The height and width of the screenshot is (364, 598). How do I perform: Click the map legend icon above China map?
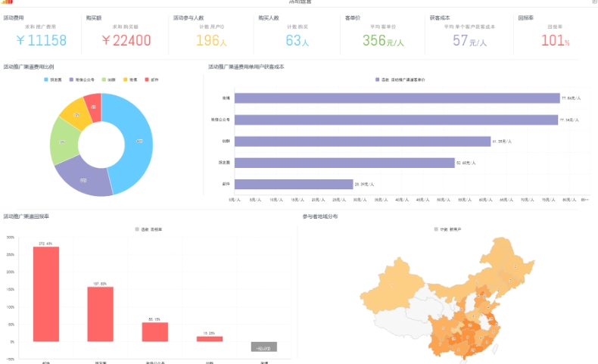pyautogui.click(x=436, y=229)
